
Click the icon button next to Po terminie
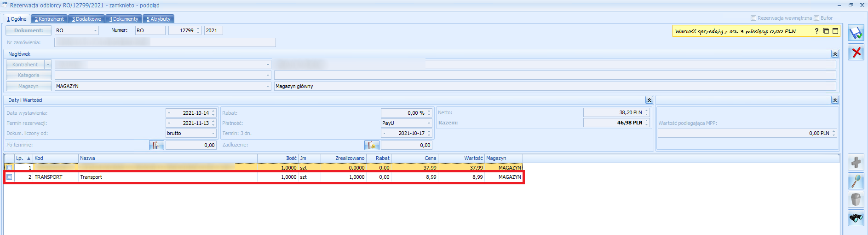[156, 145]
